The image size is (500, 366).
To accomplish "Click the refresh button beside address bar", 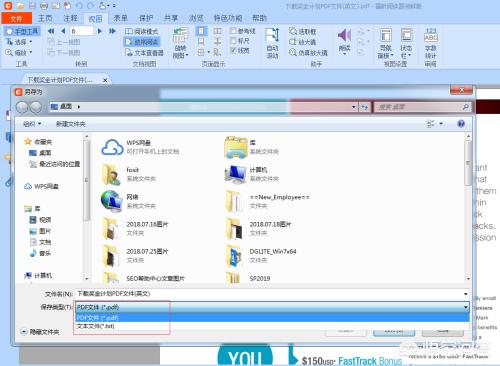I will pos(365,107).
